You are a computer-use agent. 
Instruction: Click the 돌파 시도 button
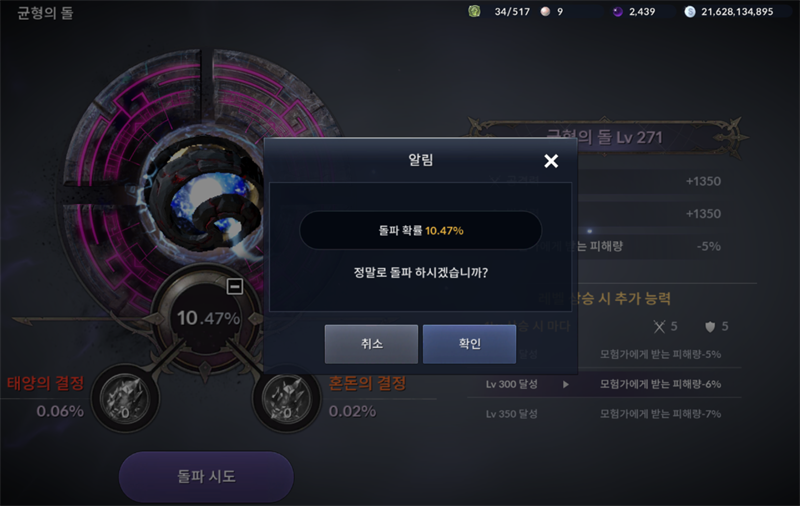[x=206, y=476]
